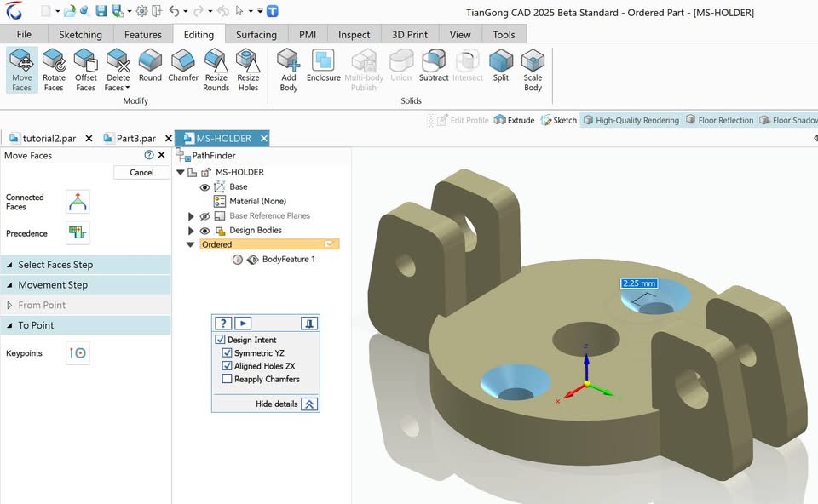The width and height of the screenshot is (818, 504).
Task: Close the Move Faces panel
Action: 162,155
